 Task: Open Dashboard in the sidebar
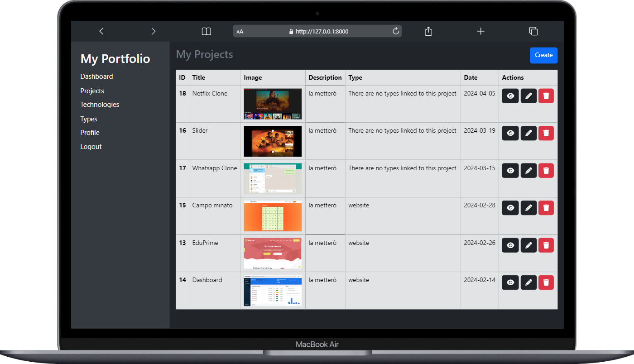point(96,77)
